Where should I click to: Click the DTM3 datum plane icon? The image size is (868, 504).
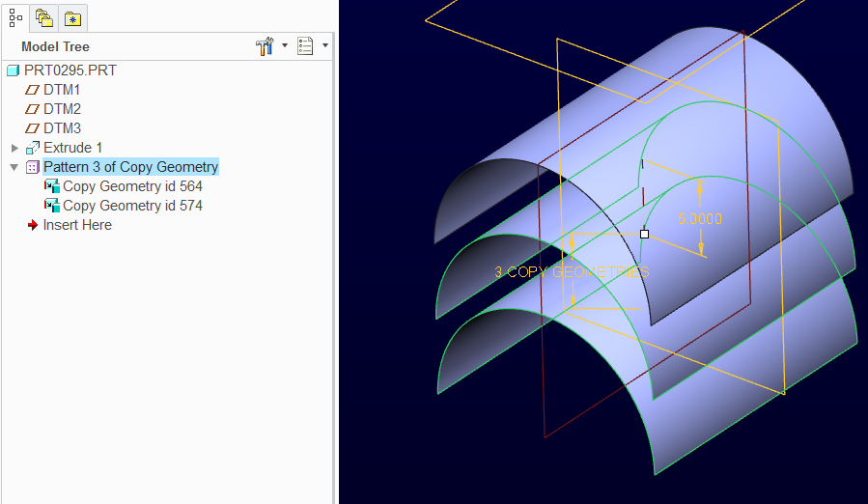(x=33, y=128)
